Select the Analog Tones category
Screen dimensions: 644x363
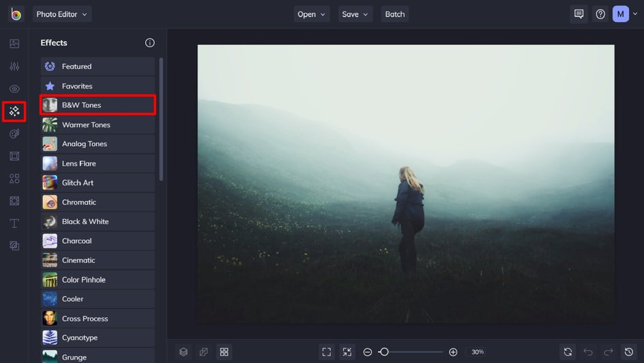(98, 144)
